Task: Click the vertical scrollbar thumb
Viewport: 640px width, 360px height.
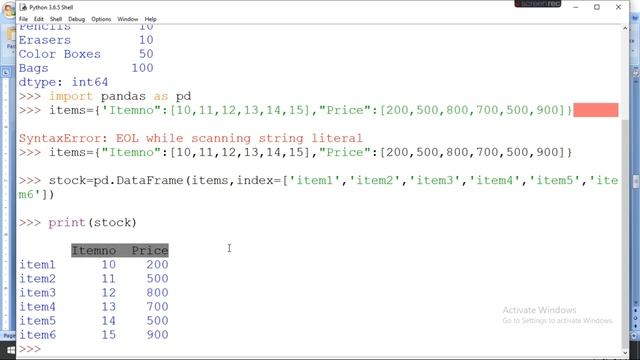Action: (625, 233)
